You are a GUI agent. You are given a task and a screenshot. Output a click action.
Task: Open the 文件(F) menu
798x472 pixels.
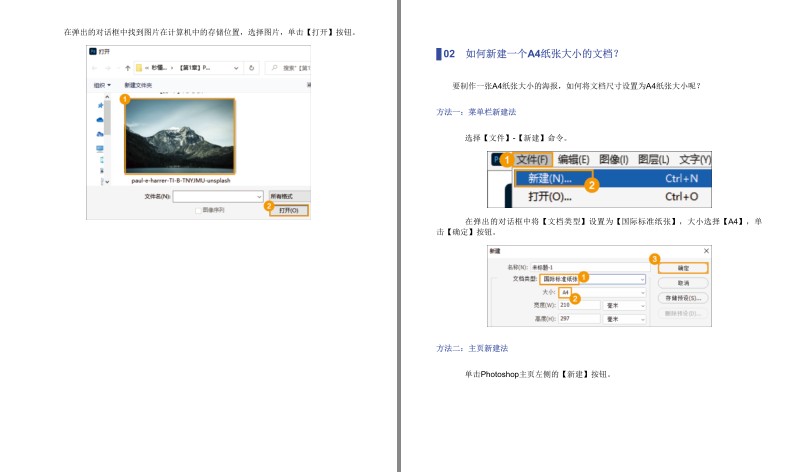coord(531,159)
